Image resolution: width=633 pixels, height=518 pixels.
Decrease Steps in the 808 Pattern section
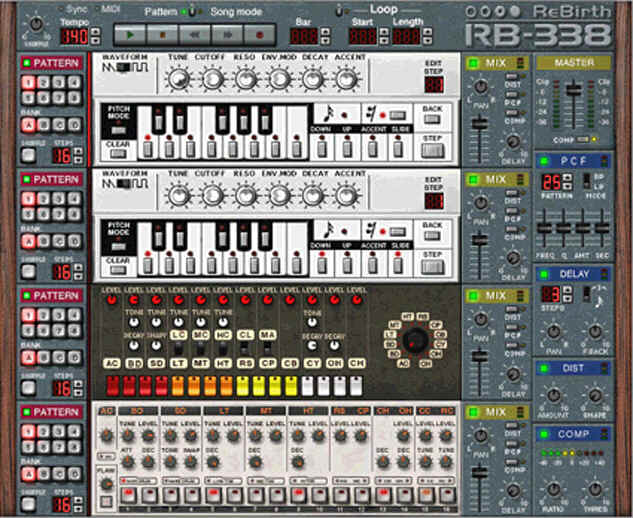coord(78,393)
